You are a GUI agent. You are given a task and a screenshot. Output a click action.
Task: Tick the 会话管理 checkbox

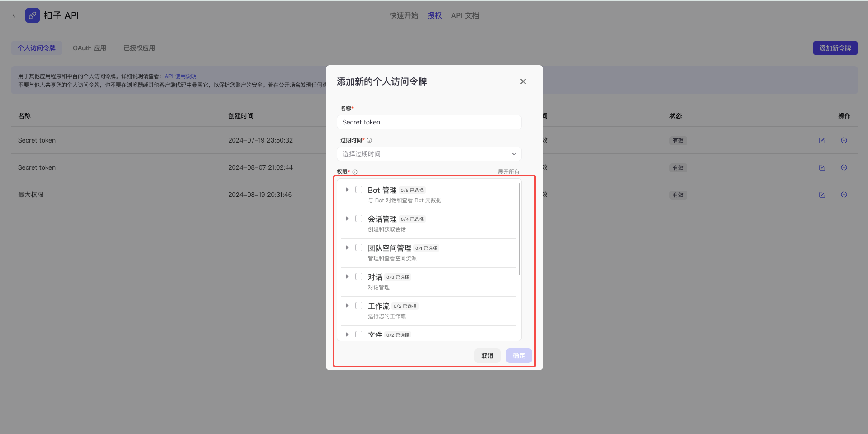click(359, 219)
